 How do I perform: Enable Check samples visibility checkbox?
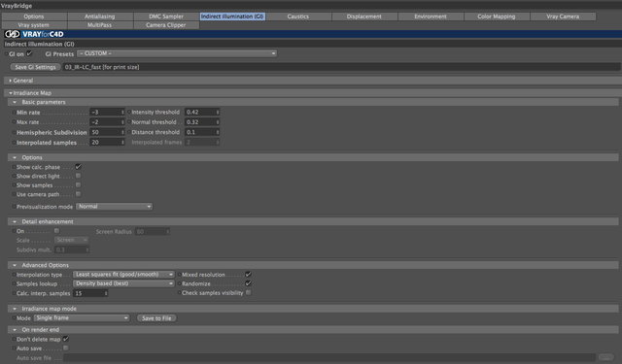point(249,293)
